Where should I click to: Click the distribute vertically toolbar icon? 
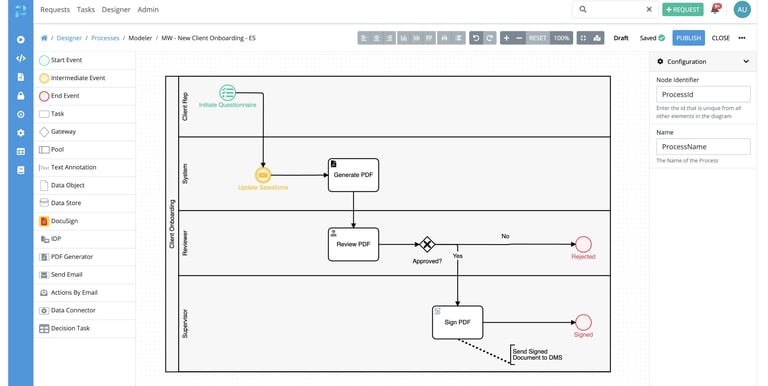coord(458,38)
